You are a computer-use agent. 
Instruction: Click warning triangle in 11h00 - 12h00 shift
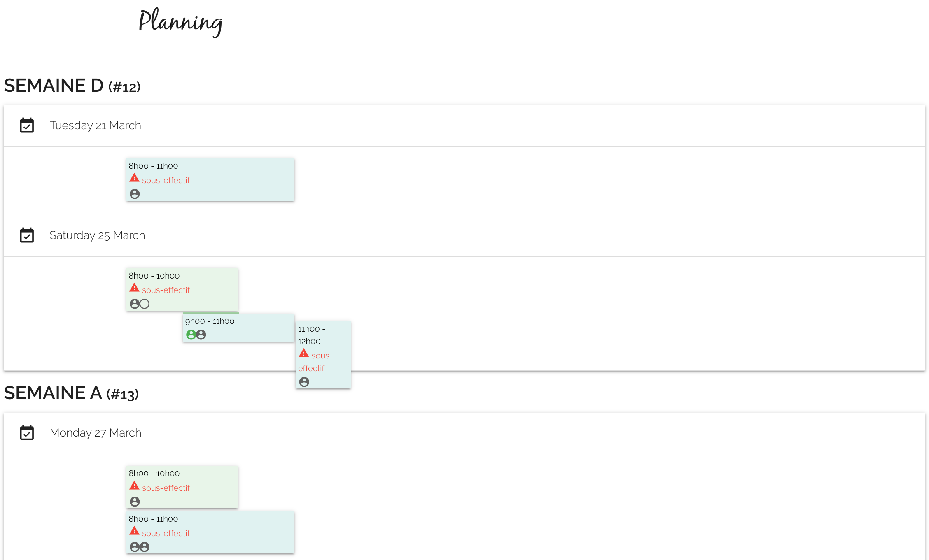(x=304, y=353)
